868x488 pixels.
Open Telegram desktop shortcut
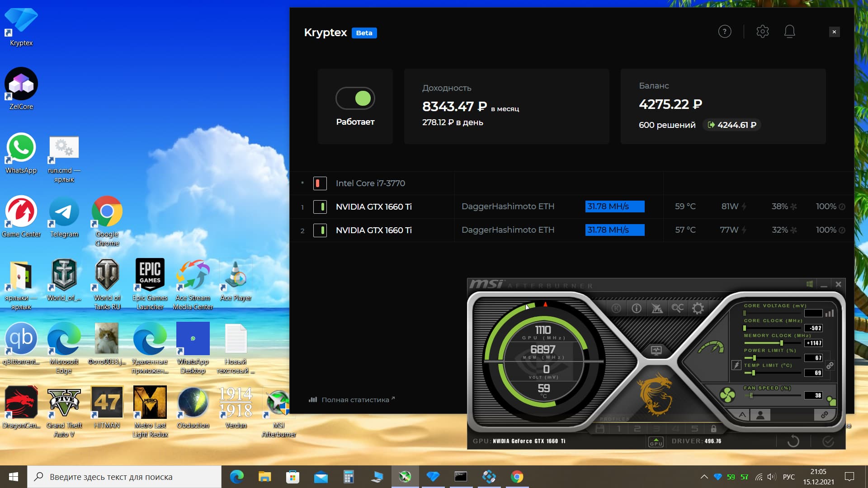coord(64,217)
